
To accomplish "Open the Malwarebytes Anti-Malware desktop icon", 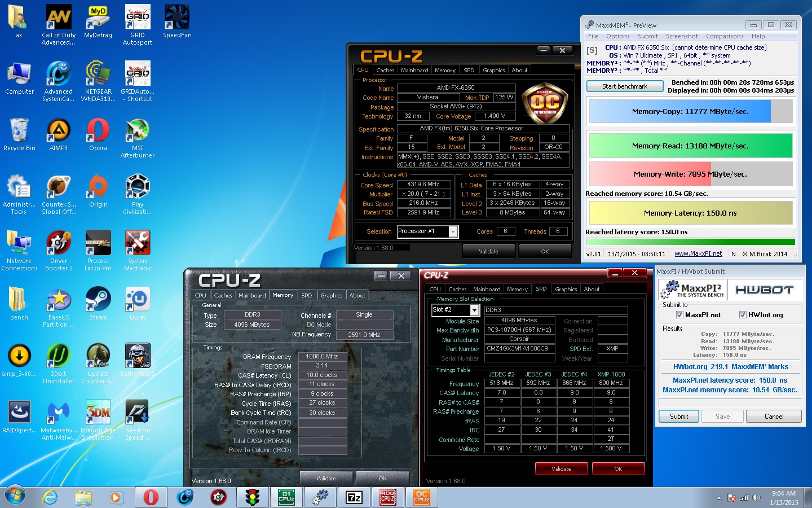I will (x=59, y=421).
